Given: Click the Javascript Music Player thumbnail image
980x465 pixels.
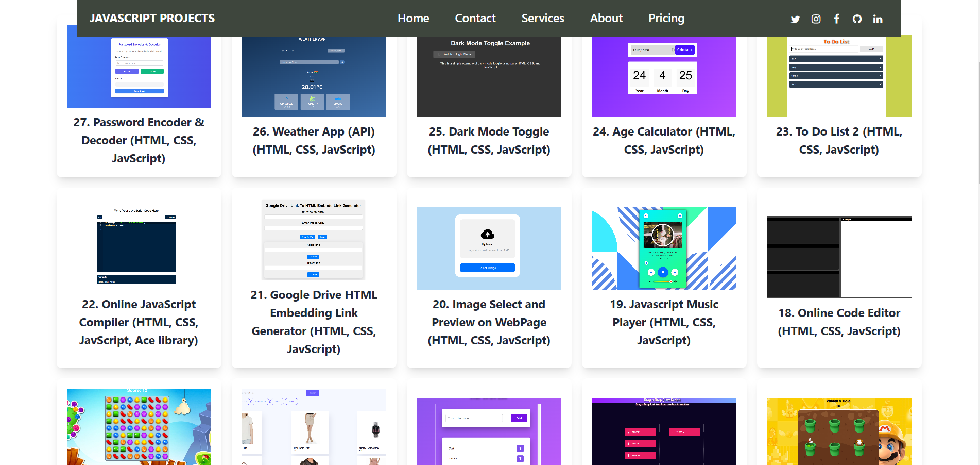Looking at the screenshot, I should (x=664, y=248).
